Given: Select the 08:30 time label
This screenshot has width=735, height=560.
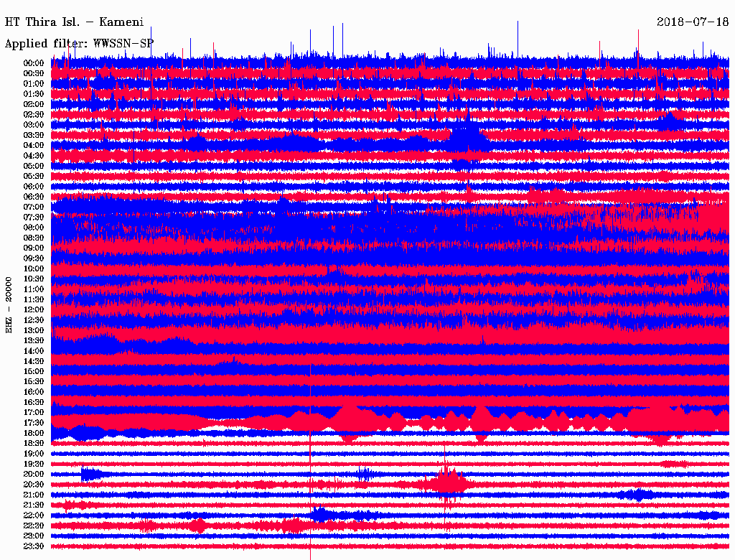Looking at the screenshot, I should [34, 238].
